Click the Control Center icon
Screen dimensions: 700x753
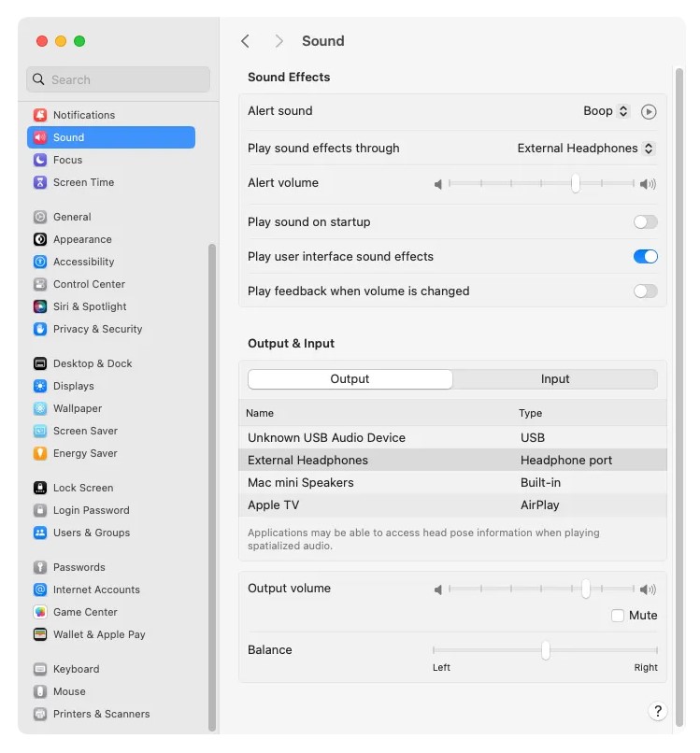(40, 284)
